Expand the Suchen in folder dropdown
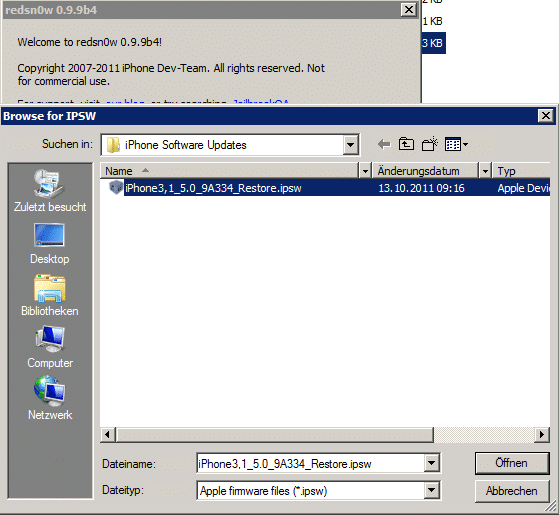Screen dimensions: 559x515 click(x=350, y=145)
